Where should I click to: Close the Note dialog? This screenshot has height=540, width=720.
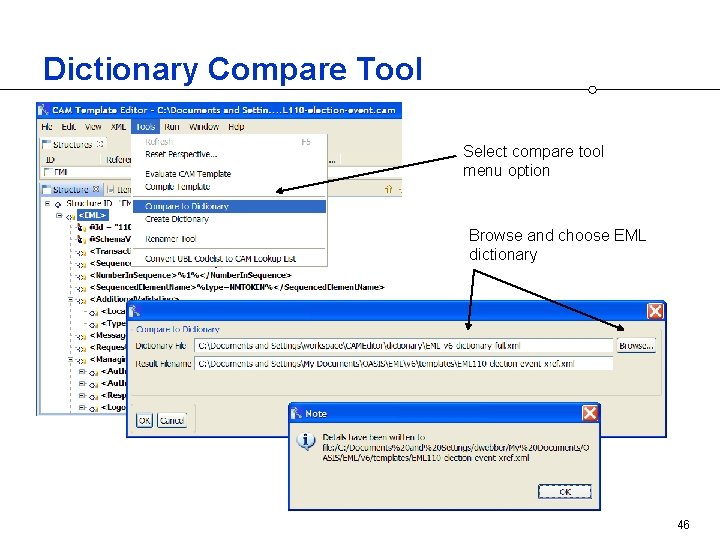tap(590, 413)
